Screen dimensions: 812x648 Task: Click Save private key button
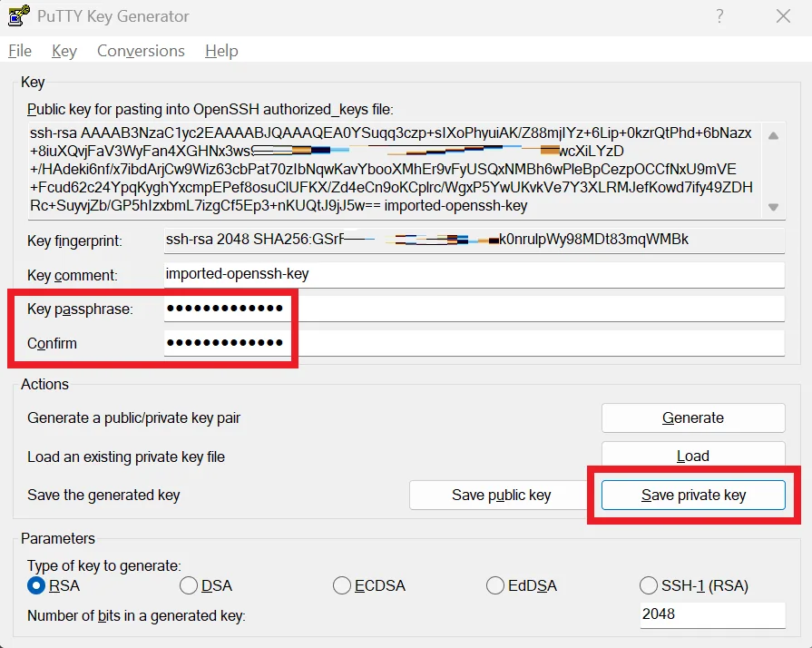tap(693, 496)
